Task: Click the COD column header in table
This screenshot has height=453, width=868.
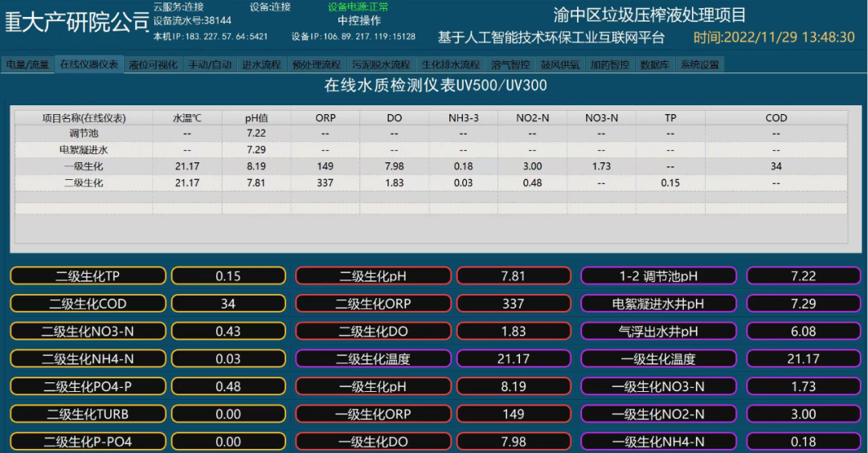Action: tap(776, 118)
